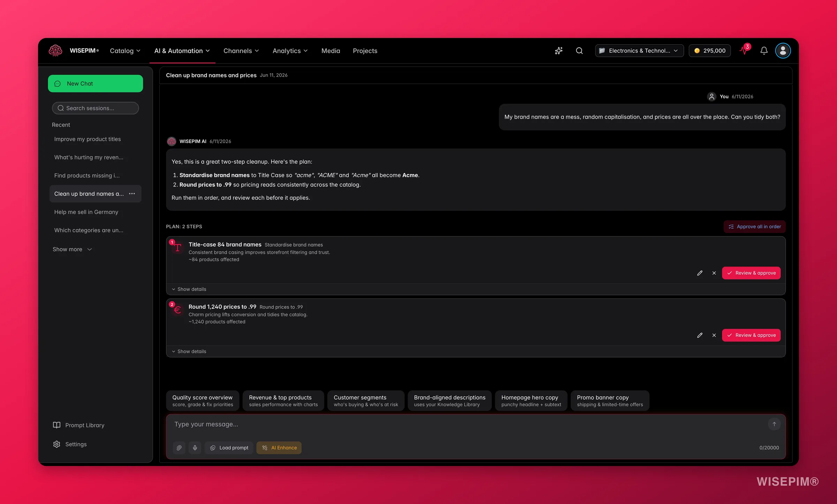837x504 pixels.
Task: Click the ~84 products affected text
Action: coord(214,259)
